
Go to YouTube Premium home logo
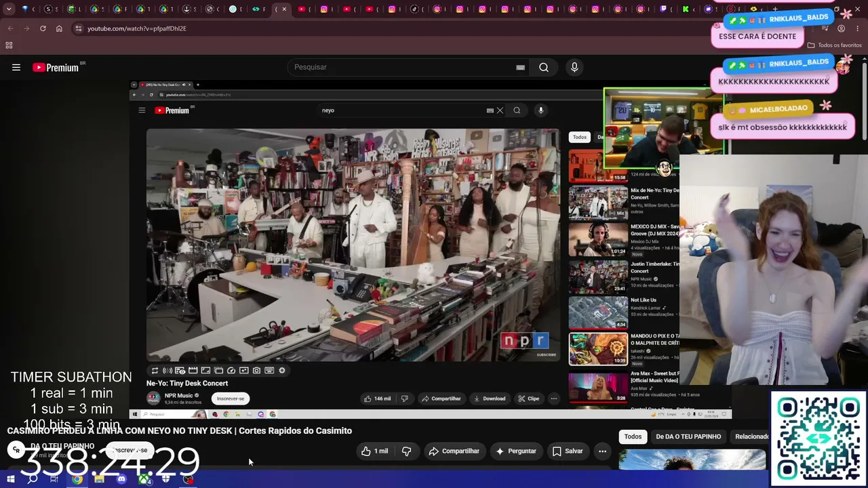click(x=55, y=67)
